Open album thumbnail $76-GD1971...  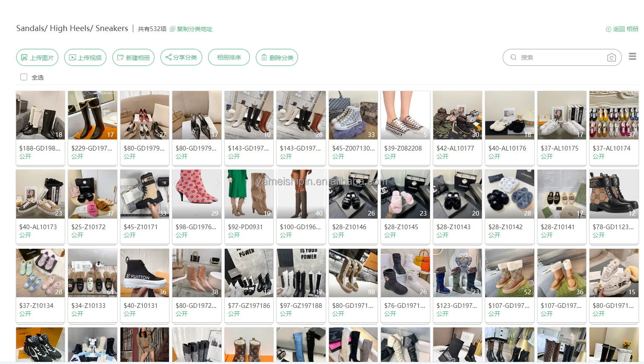pos(405,273)
